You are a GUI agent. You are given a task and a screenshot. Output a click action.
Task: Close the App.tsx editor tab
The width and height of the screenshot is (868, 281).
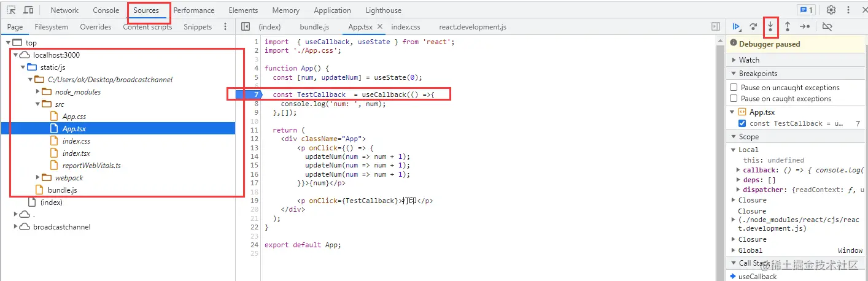click(380, 27)
